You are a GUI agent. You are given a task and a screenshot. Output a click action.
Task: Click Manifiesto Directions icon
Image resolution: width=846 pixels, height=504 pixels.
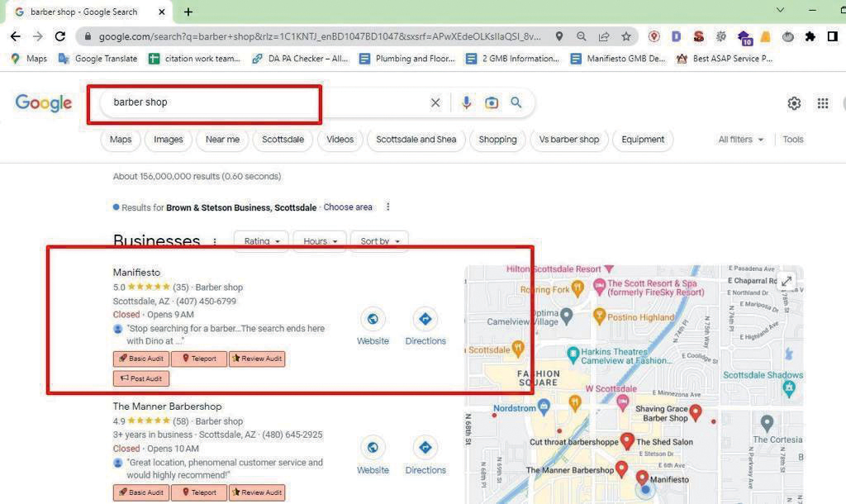click(x=425, y=319)
